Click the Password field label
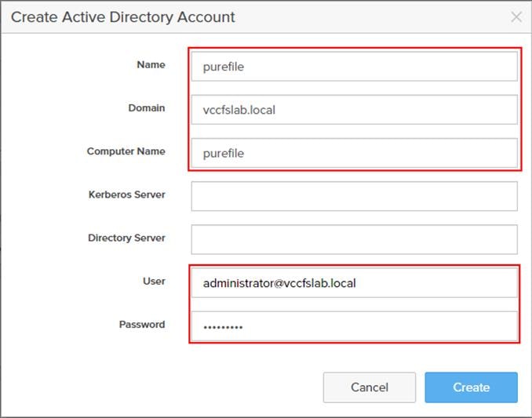 click(142, 324)
